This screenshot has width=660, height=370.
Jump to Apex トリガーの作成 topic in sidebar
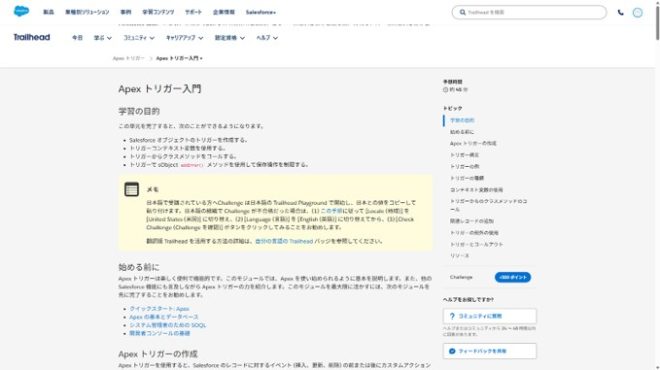pos(473,144)
